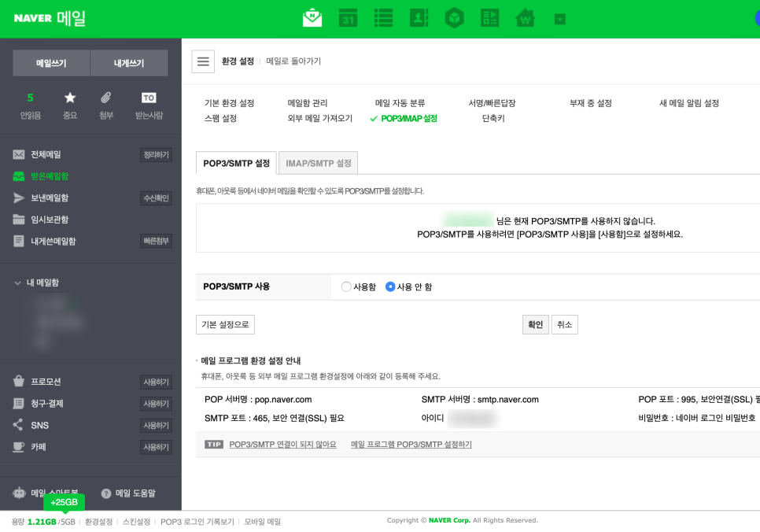Open the Memo list icon in top bar
Viewport: 760px width, 532px height.
click(383, 18)
